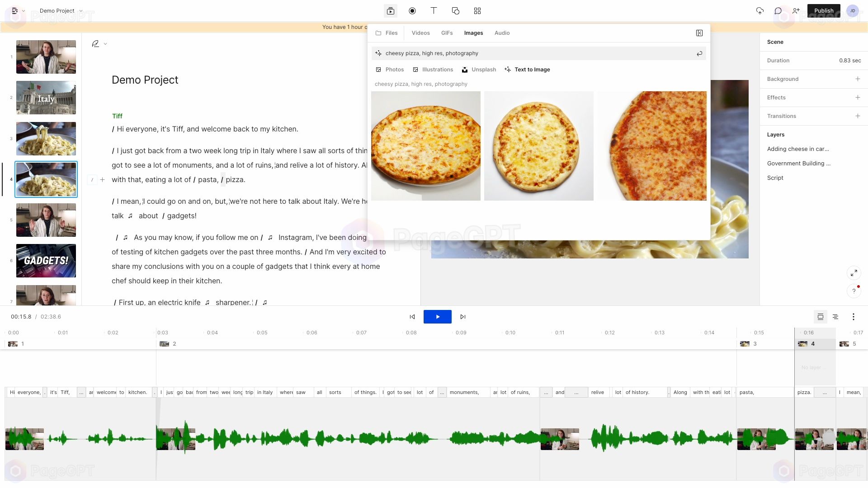
Task: Select the edit/pencil icon on script panel
Action: (95, 43)
